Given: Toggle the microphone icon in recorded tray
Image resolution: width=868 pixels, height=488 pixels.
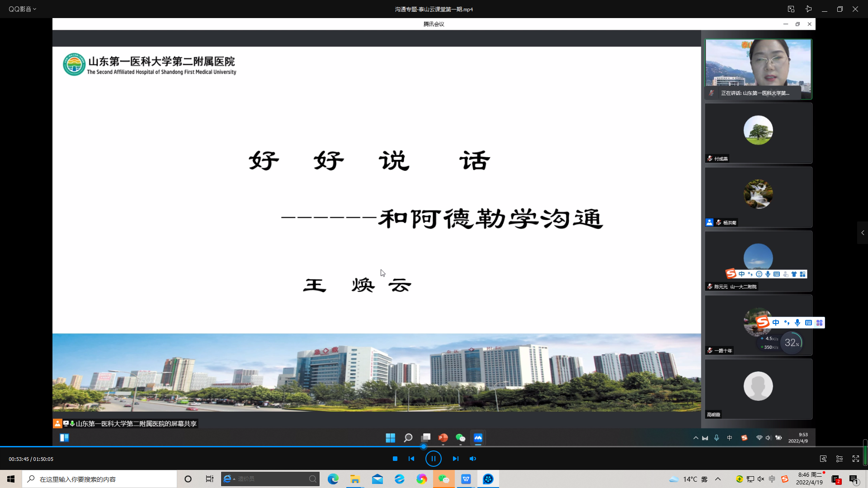Looking at the screenshot, I should point(717,438).
